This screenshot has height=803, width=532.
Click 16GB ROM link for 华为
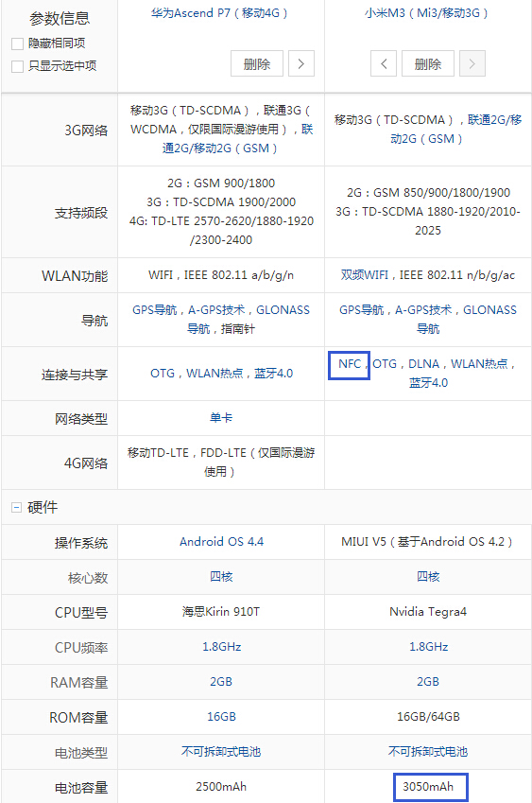coord(221,716)
